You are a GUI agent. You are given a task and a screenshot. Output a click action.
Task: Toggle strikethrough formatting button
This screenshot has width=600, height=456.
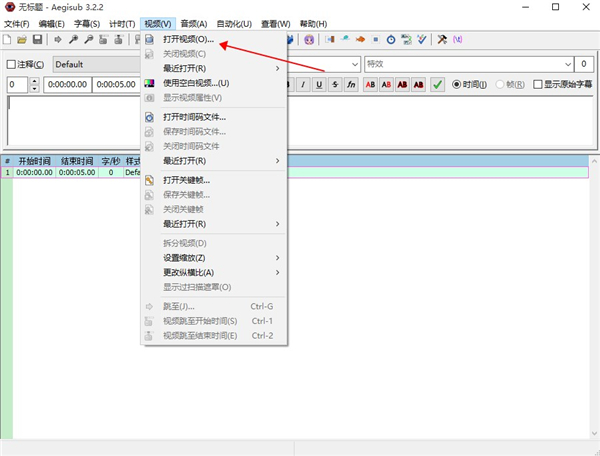click(335, 84)
